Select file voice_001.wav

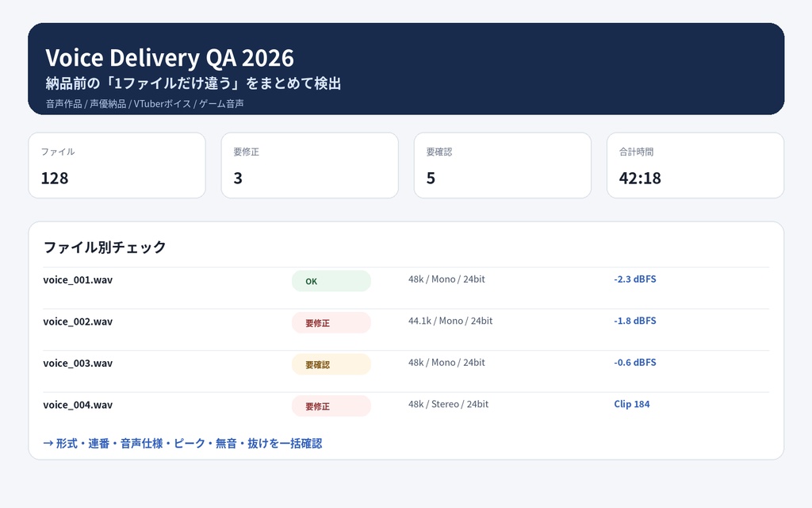click(78, 280)
